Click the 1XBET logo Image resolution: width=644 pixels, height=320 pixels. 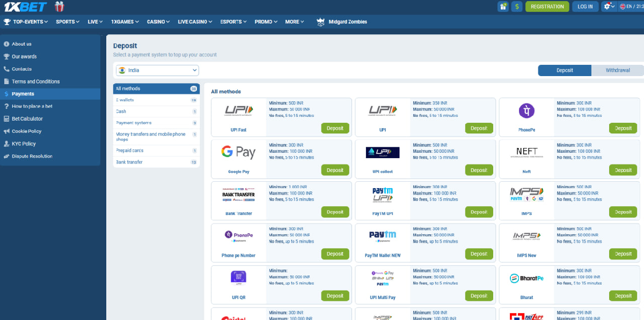(25, 7)
